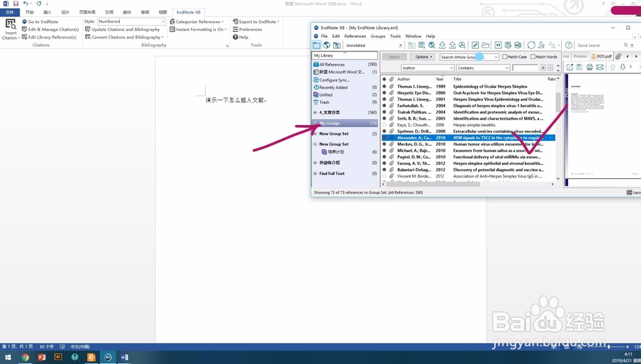Open the Author field dropdown

[x=428, y=68]
